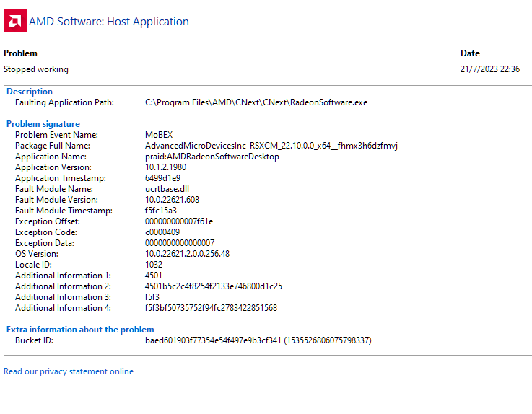Viewport: 532px width, 414px height.
Task: Click the Description section heading
Action: pyautogui.click(x=30, y=92)
